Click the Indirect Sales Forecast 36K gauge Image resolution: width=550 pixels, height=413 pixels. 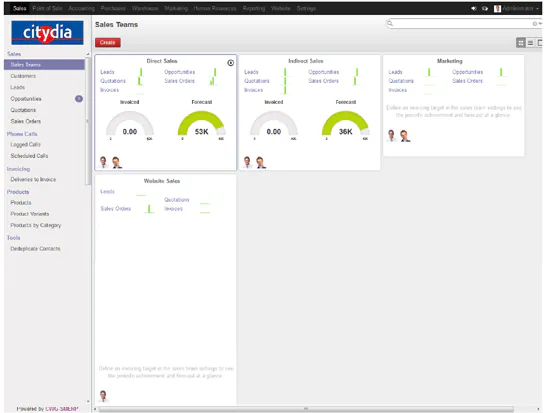tap(346, 124)
